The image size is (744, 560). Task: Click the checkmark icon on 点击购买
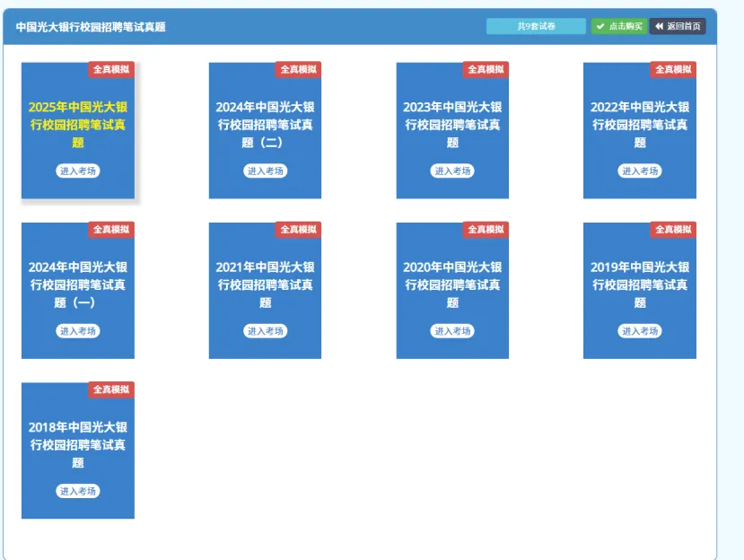[x=600, y=26]
